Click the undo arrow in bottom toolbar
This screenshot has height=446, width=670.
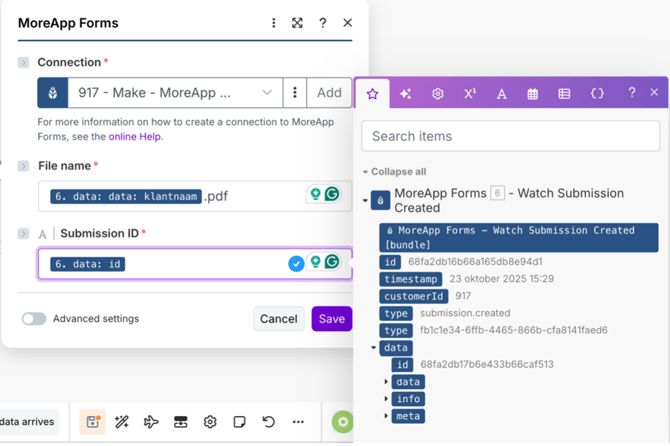268,422
